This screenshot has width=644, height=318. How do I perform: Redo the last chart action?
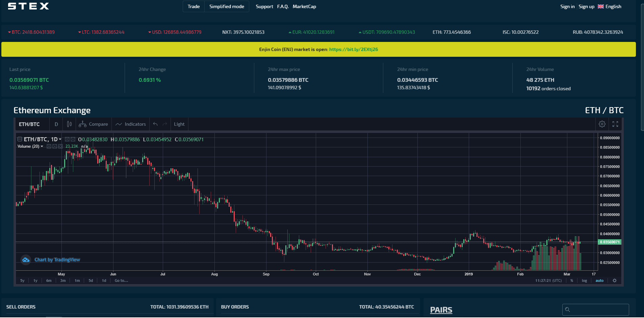coord(165,124)
